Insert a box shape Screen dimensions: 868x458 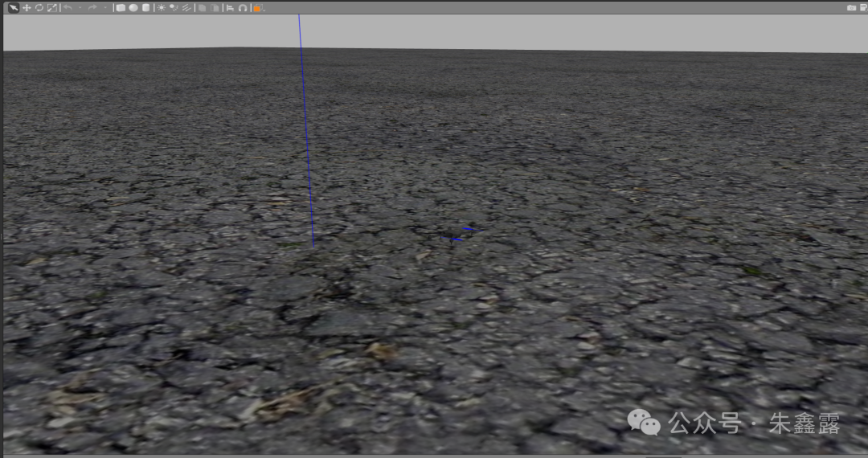pyautogui.click(x=121, y=8)
